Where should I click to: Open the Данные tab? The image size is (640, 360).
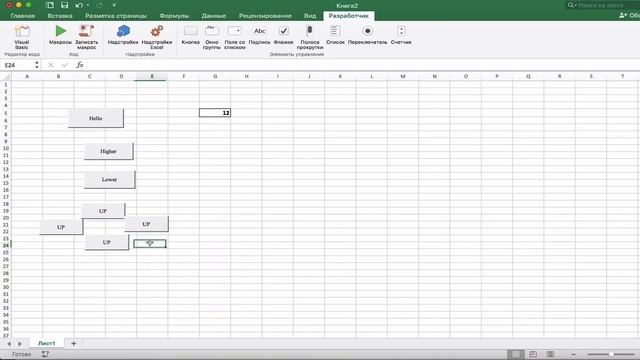(214, 16)
